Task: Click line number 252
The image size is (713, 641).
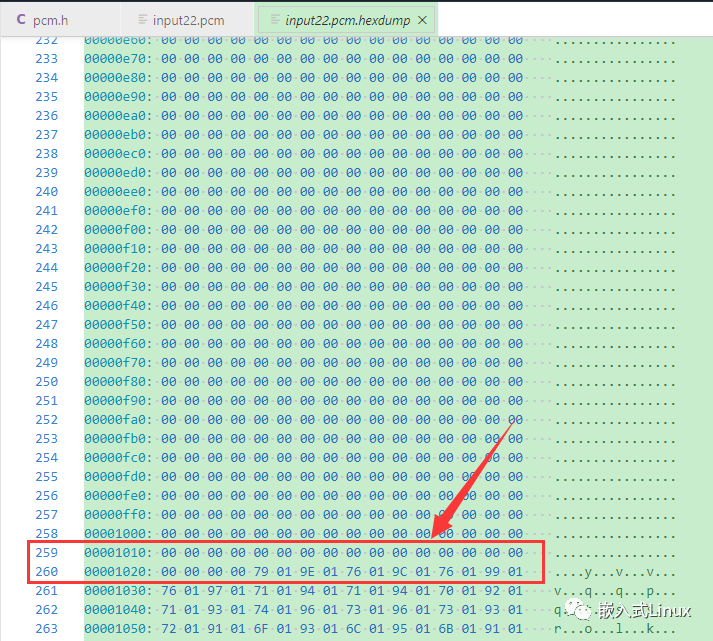Action: pos(47,420)
